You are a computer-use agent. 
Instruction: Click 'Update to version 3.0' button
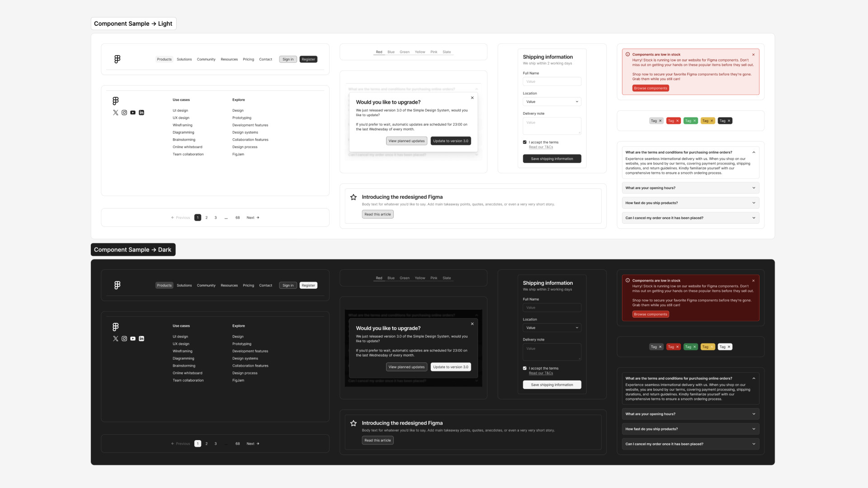(450, 141)
